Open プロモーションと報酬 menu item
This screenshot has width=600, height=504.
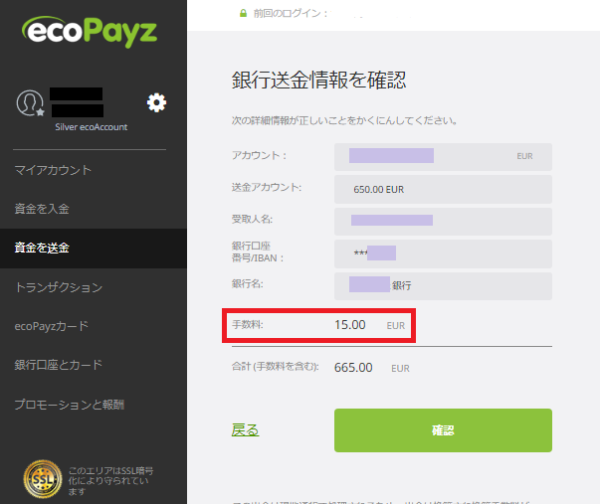(x=69, y=405)
